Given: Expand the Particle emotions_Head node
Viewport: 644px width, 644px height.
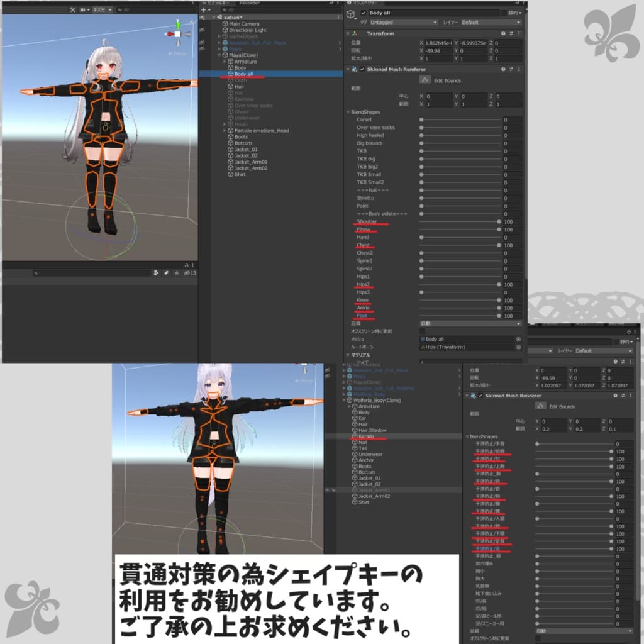Looking at the screenshot, I should click(225, 131).
